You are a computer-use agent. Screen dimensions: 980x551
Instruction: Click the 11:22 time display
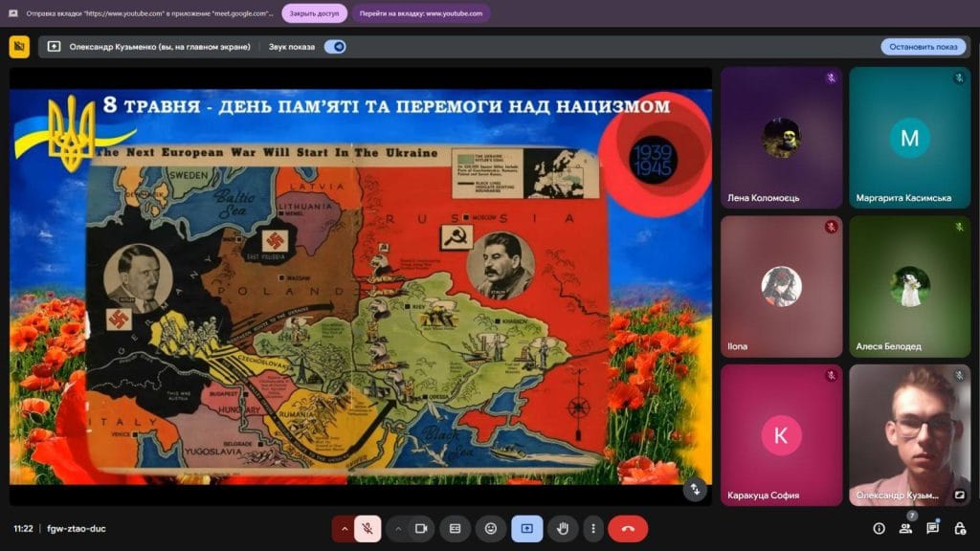click(23, 528)
